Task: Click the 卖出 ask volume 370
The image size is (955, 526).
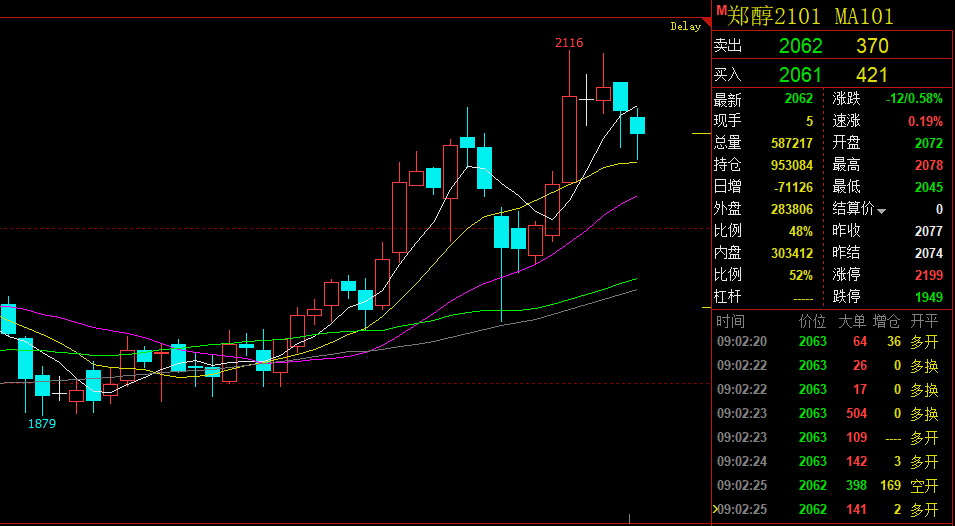Action: (x=872, y=46)
